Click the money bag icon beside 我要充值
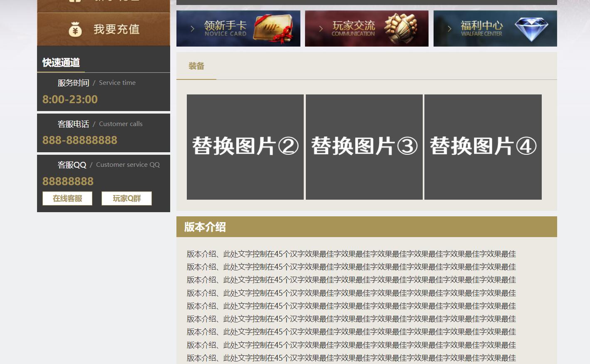 coord(75,30)
